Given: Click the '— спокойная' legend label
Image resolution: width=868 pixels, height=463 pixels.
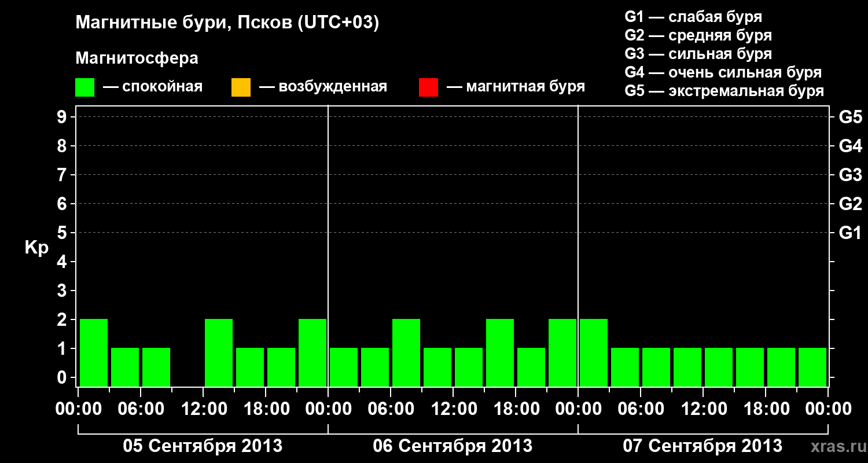Looking at the screenshot, I should [x=153, y=87].
